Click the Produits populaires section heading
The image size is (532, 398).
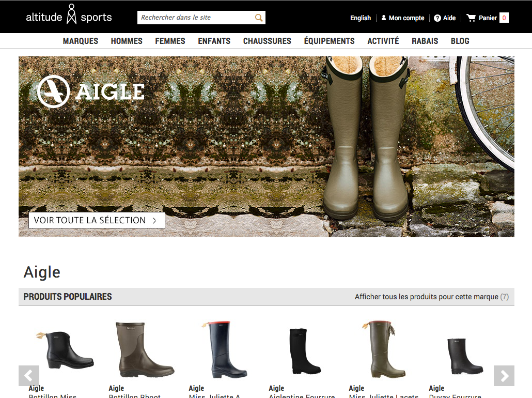point(68,297)
